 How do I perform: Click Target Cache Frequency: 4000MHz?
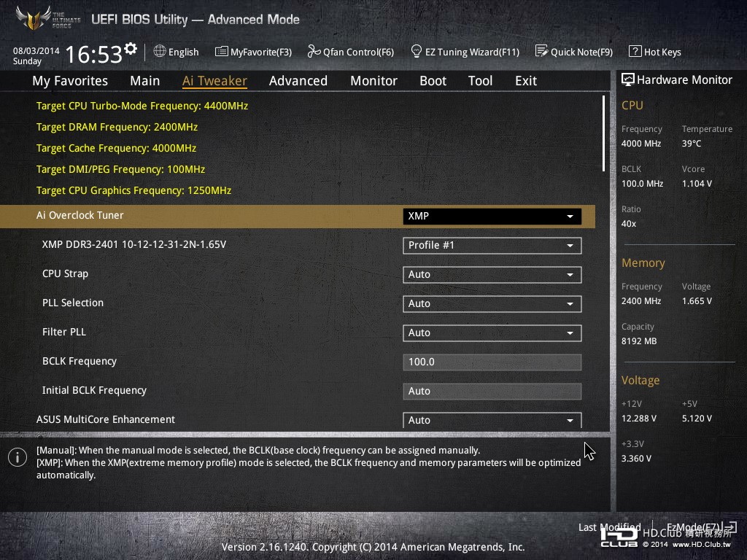tap(116, 148)
